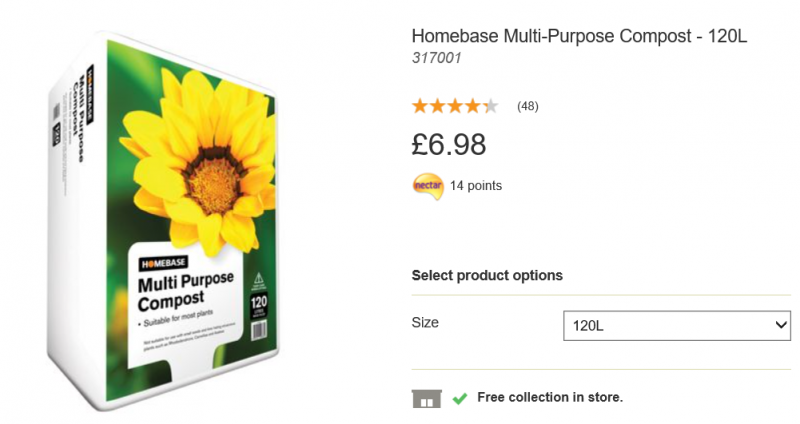The height and width of the screenshot is (424, 800).
Task: Click the Select product options heading
Action: pos(487,275)
